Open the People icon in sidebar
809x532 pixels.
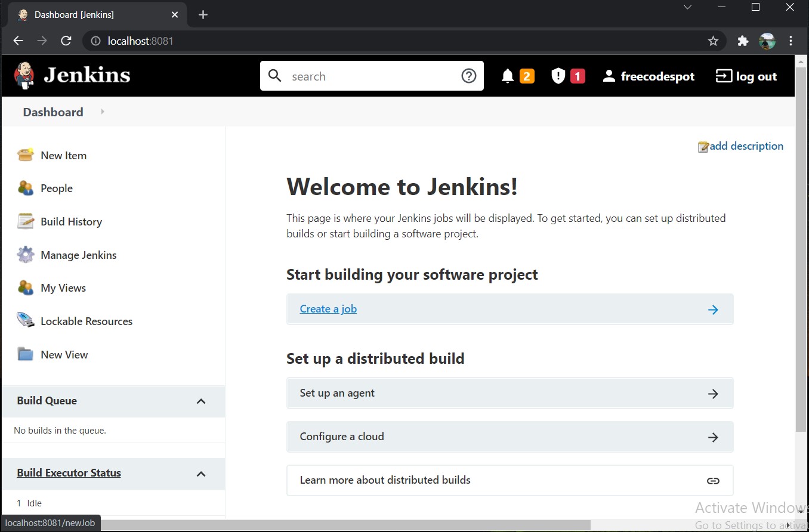(x=26, y=188)
